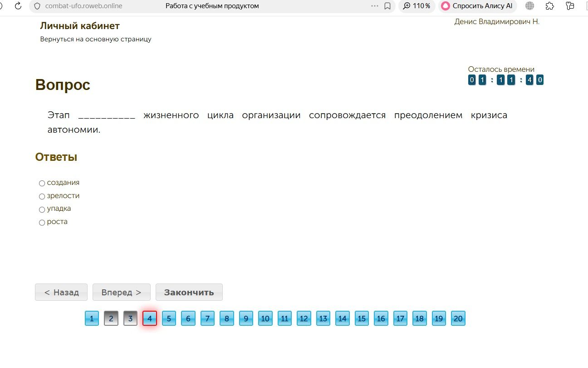Screen dimensions: 588x368
Task: Open Ask Alice AI assistant
Action: (x=477, y=6)
